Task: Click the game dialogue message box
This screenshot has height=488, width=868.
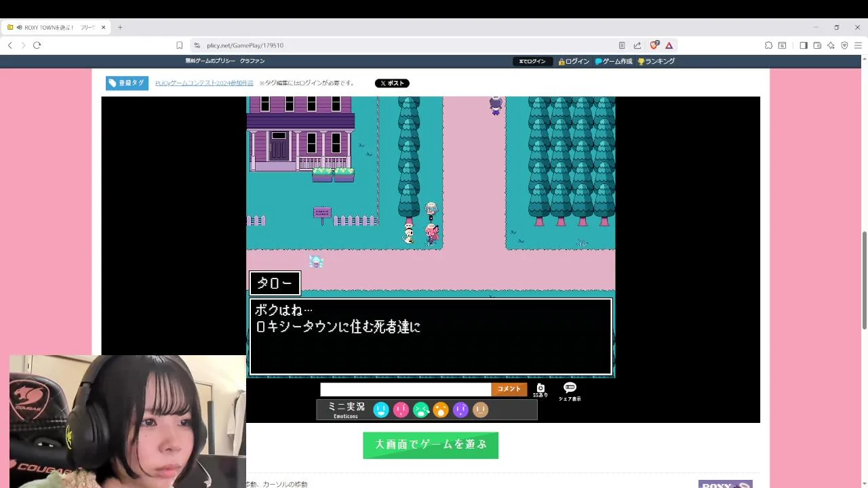Action: coord(431,337)
